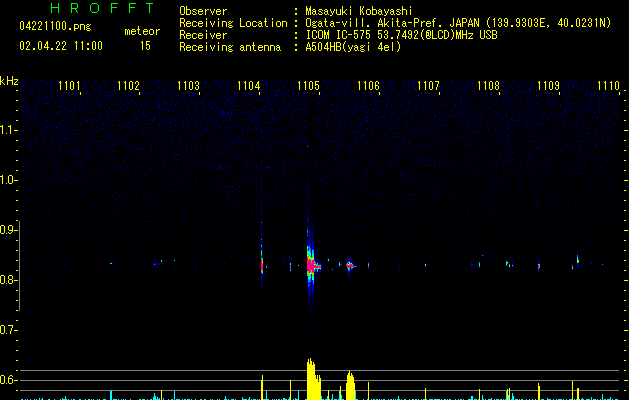Screen dimensions: 629x400
Task: Click the widest yellow power peak at 1105
Action: [x=314, y=379]
